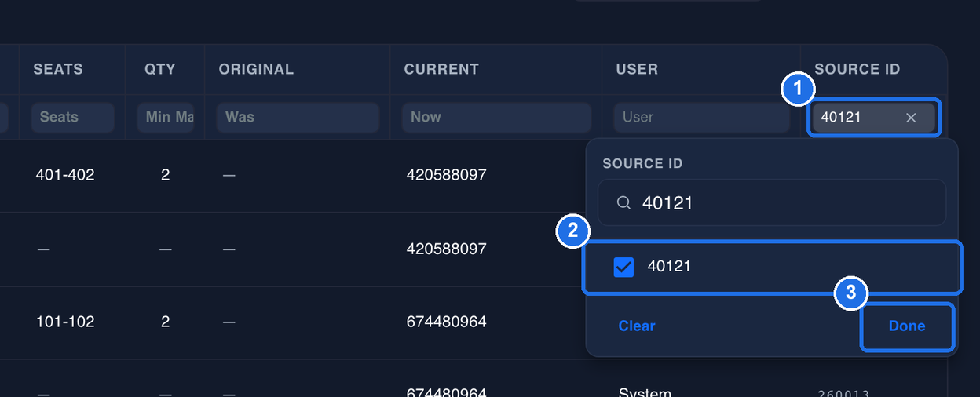Click the ORIGINAL column header
This screenshot has height=397, width=980.
256,69
